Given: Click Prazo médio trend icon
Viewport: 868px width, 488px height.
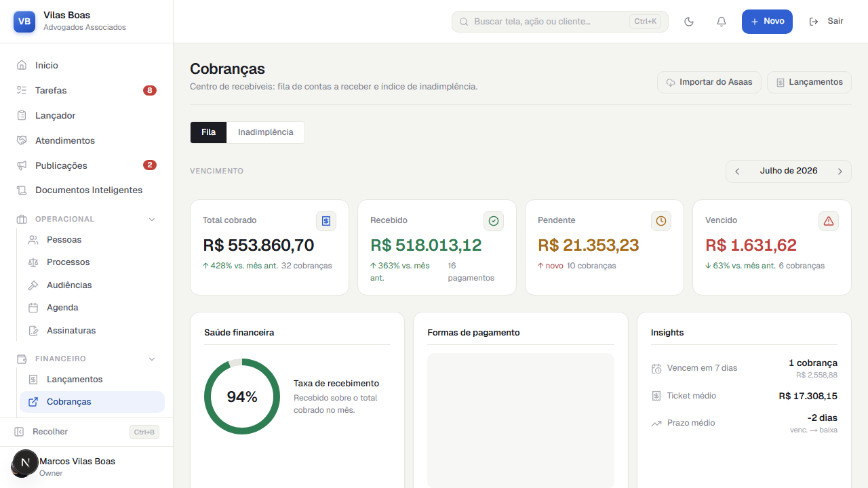Looking at the screenshot, I should [656, 424].
